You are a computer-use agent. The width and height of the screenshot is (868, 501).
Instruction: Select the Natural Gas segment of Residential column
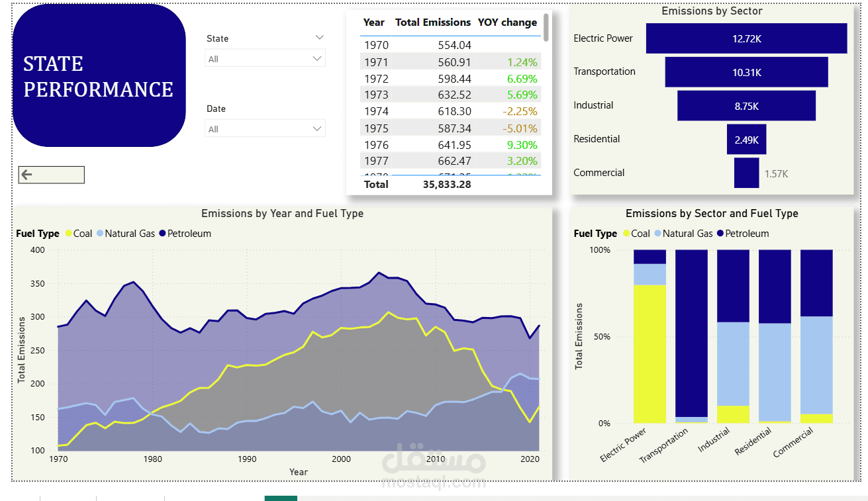click(775, 372)
